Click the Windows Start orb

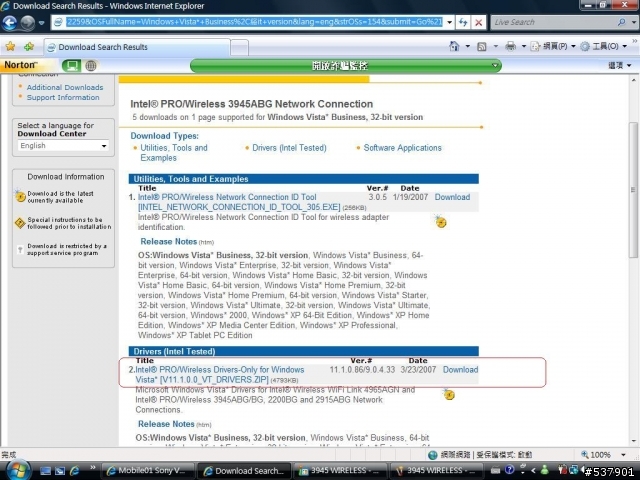coord(17,469)
